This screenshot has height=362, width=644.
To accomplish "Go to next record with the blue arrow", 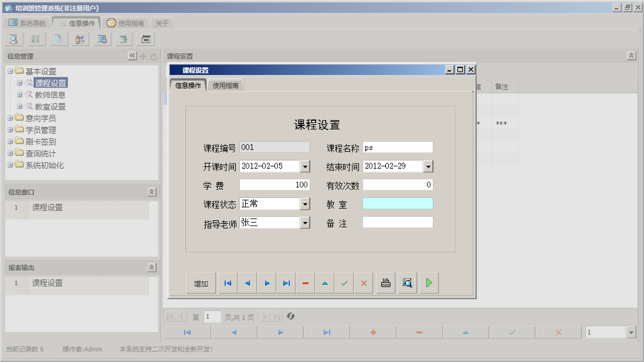I will [267, 283].
